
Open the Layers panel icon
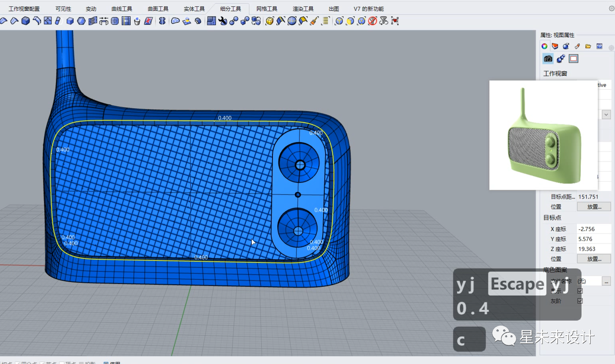555,46
